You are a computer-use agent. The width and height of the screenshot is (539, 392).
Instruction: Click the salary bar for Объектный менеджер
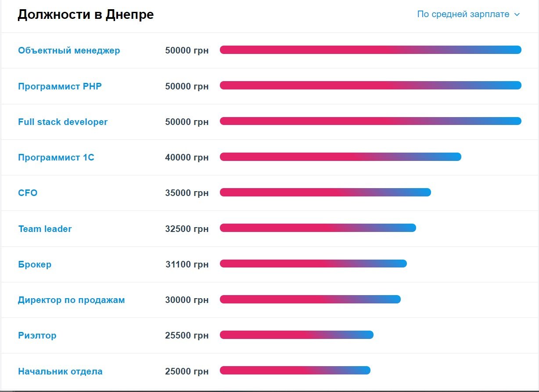click(370, 50)
